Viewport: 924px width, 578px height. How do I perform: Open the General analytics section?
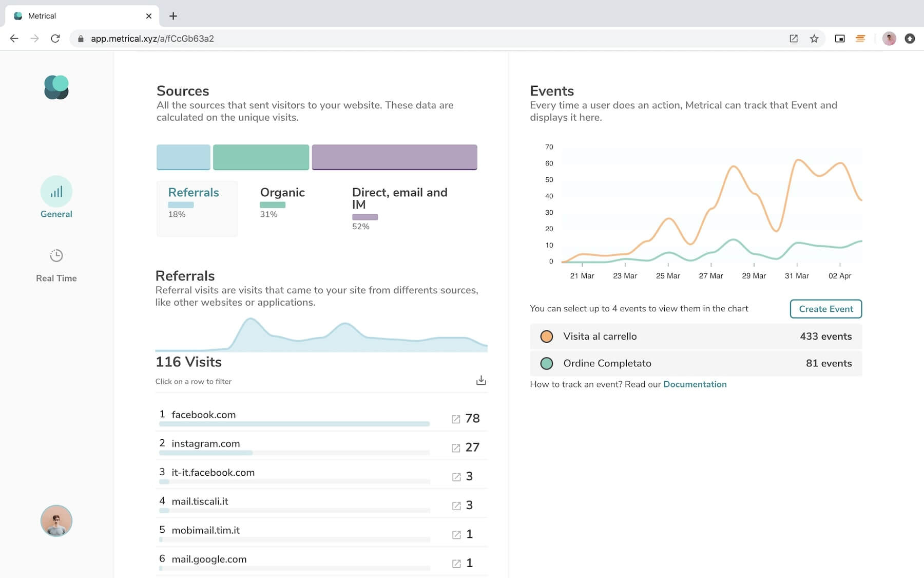(56, 198)
